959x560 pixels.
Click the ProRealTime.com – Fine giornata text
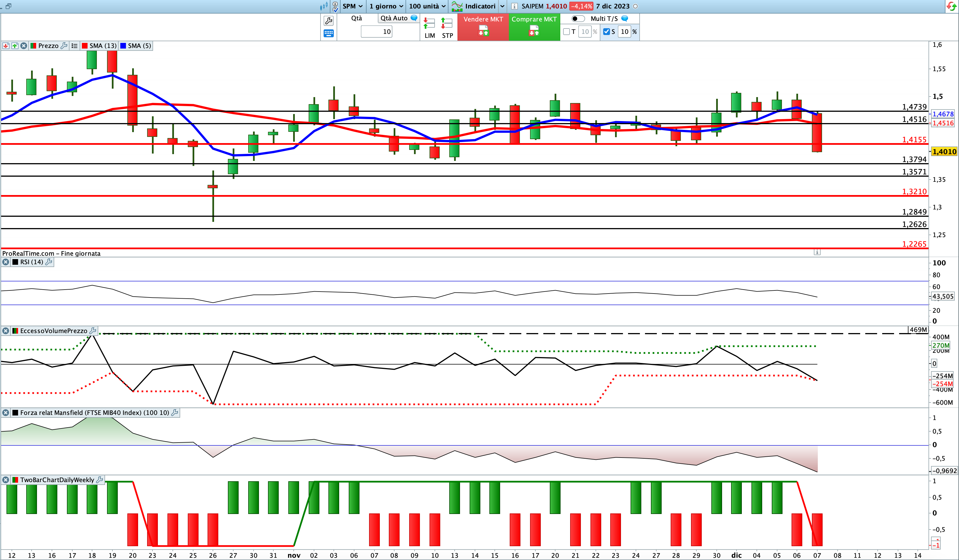(51, 253)
